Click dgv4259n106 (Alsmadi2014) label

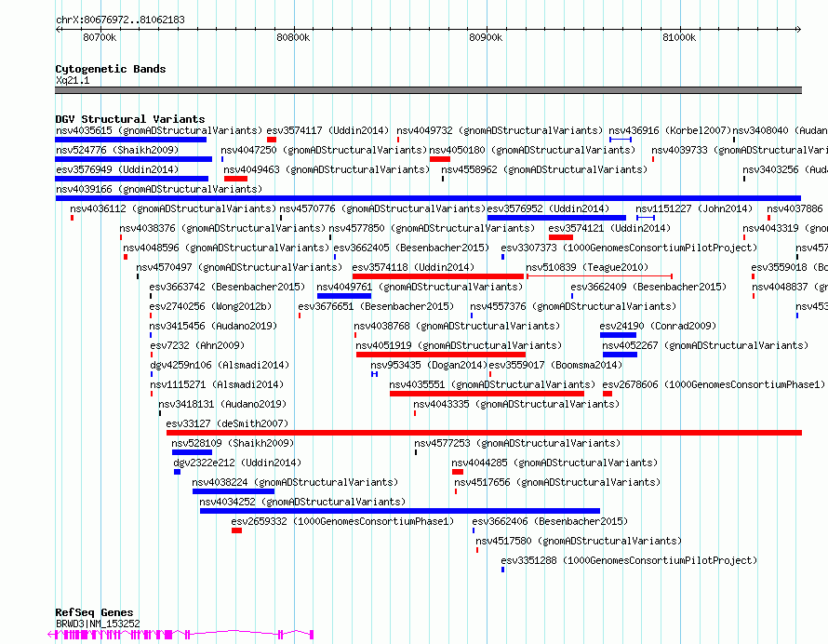(x=220, y=365)
